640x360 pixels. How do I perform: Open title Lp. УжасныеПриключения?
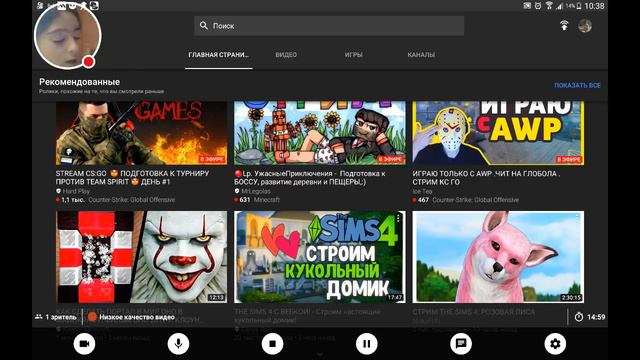[310, 178]
